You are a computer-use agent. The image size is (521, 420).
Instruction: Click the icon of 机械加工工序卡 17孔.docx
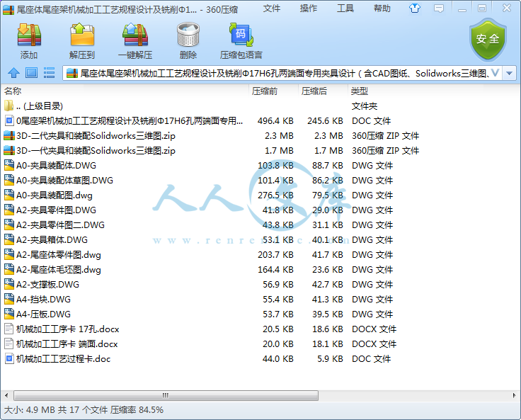click(x=9, y=329)
